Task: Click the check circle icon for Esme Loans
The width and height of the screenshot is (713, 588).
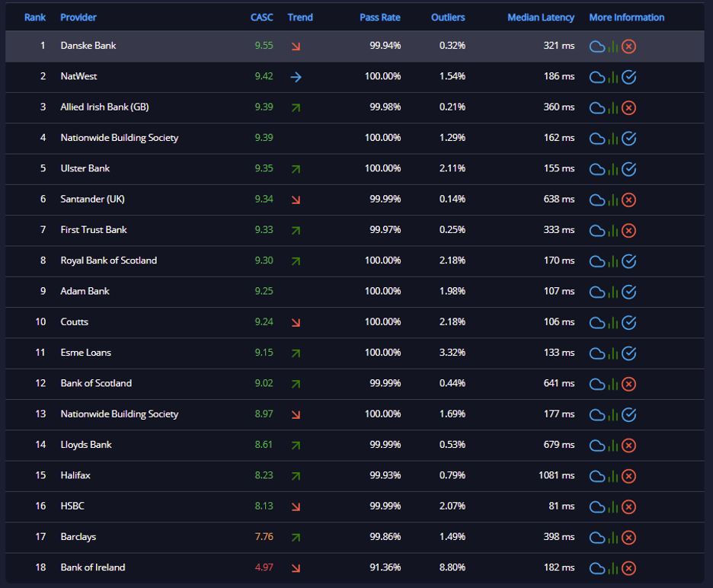Action: point(628,353)
